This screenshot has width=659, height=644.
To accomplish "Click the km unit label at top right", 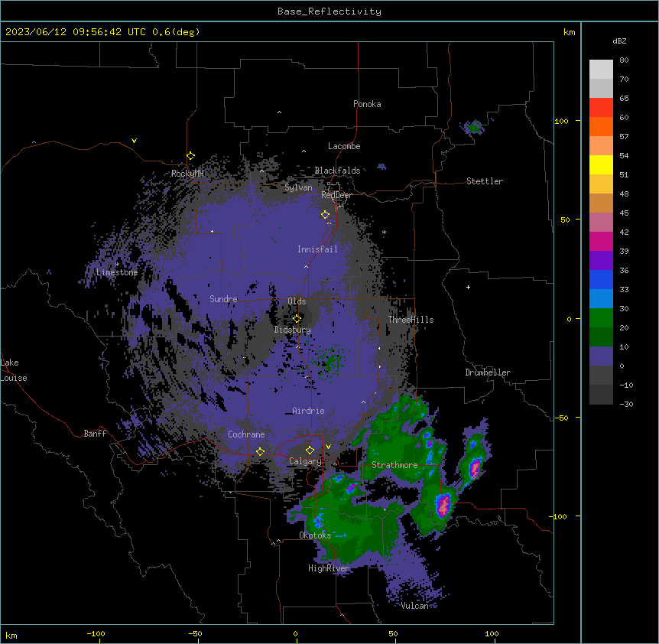I will click(x=569, y=32).
